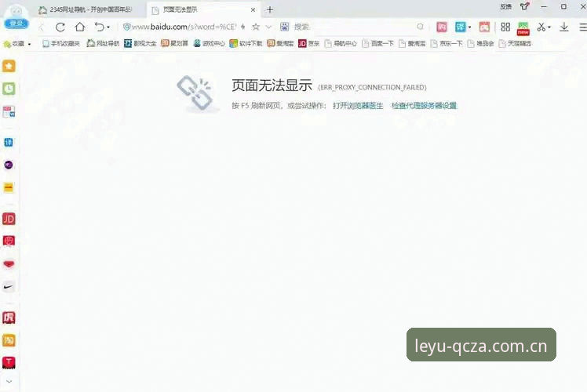This screenshot has width=587, height=392.
Task: Open the sidebar red JD icon
Action: (x=9, y=219)
